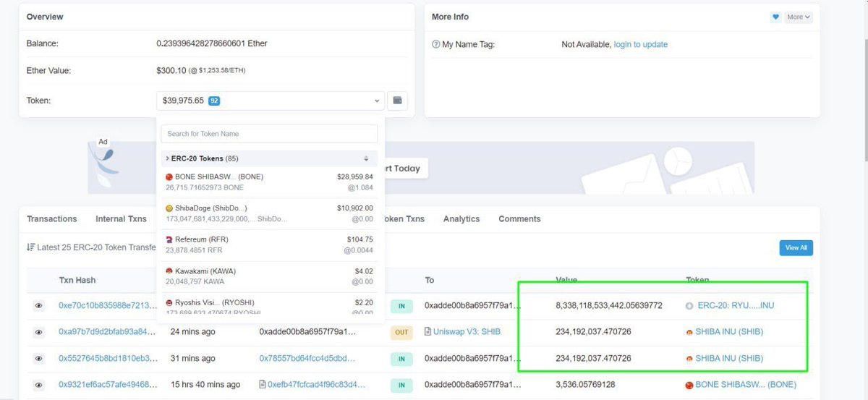This screenshot has height=400, width=868.
Task: Open the More dropdown in More Info panel
Action: 799,17
